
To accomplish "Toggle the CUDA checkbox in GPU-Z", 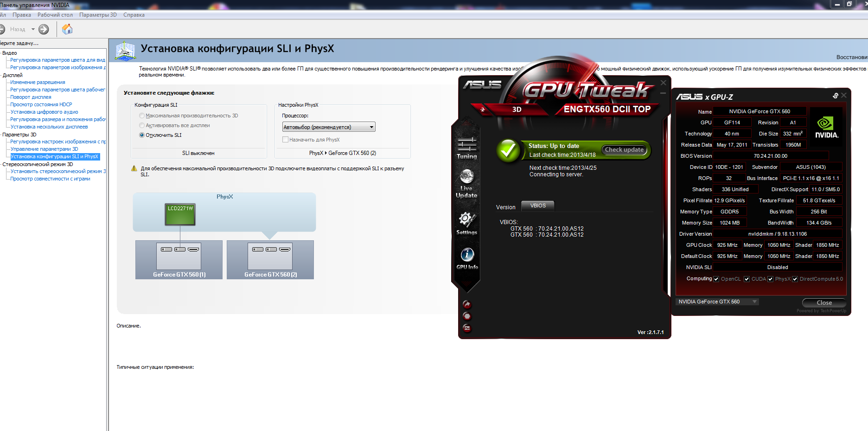I will pos(747,279).
